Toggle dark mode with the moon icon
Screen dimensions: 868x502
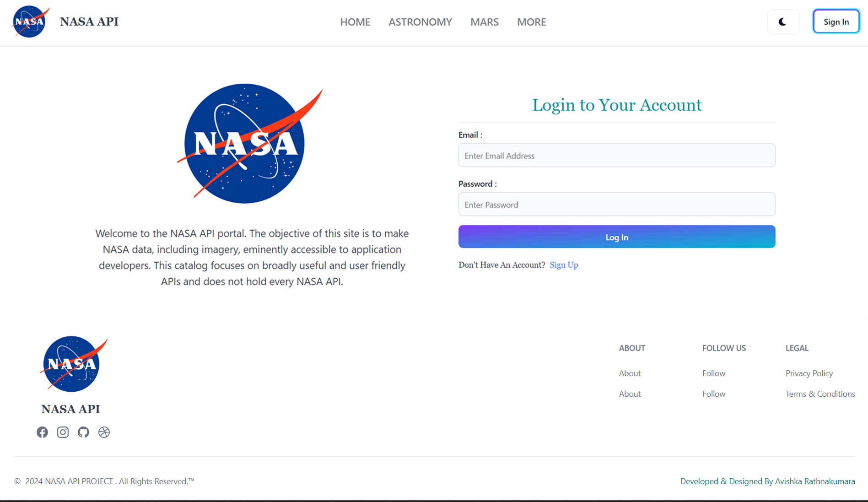(783, 21)
